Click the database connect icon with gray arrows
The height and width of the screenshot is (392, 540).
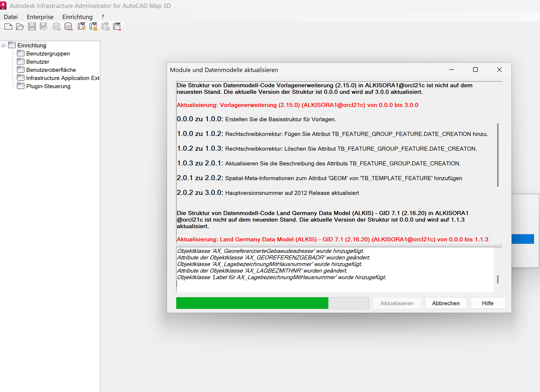57,27
